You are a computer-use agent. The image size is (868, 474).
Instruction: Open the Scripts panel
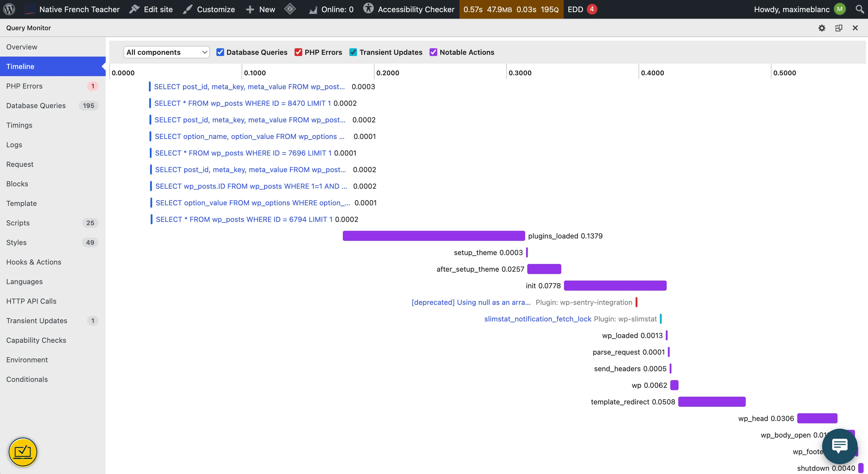point(53,223)
